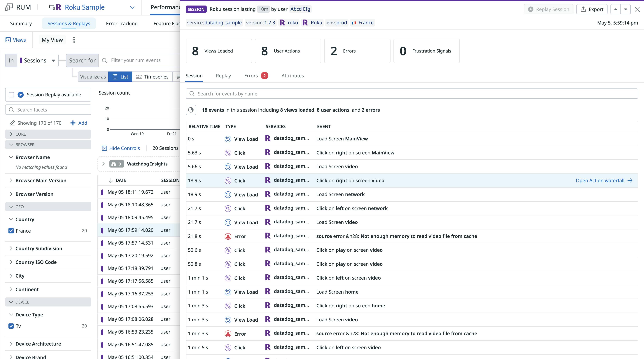Viewport: 644px width, 359px height.
Task: Click the clock/history icon next to 18 events
Action: pyautogui.click(x=191, y=110)
